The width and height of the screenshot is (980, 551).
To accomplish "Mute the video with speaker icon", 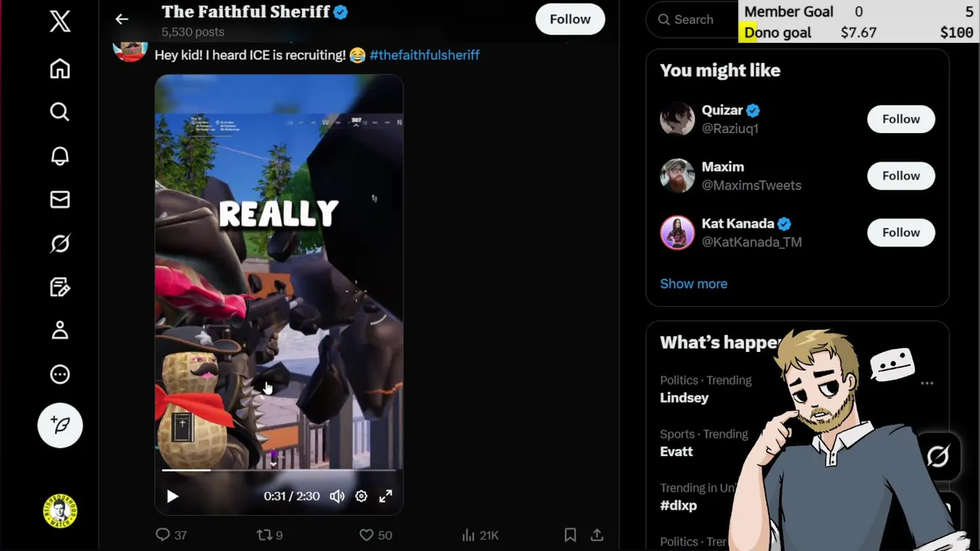I will pyautogui.click(x=337, y=496).
